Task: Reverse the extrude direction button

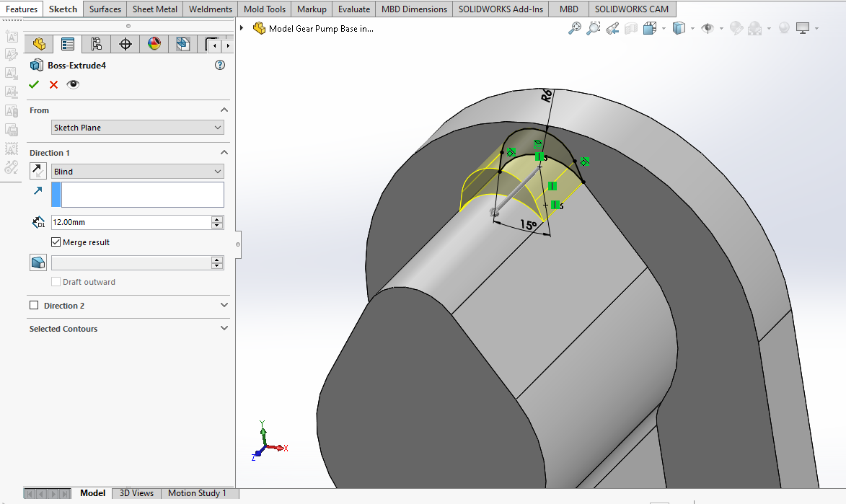Action: tap(38, 171)
